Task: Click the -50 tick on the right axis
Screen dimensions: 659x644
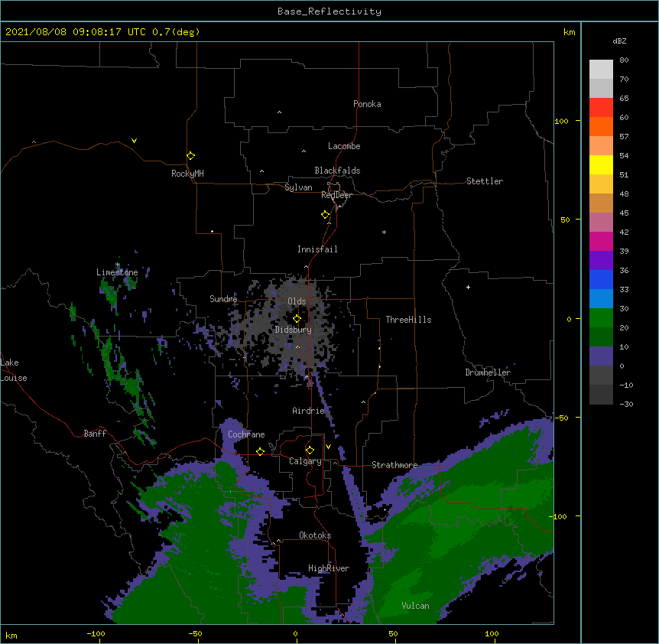Action: point(561,418)
